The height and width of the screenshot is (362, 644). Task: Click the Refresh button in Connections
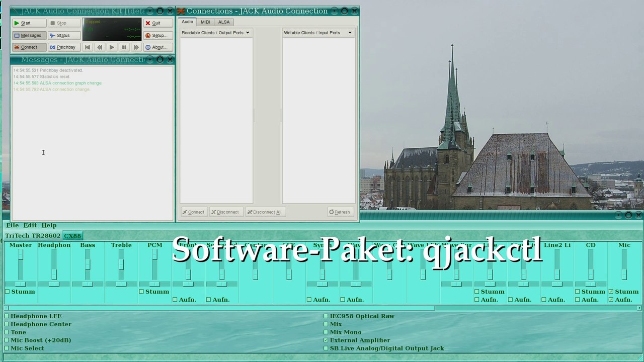click(340, 212)
